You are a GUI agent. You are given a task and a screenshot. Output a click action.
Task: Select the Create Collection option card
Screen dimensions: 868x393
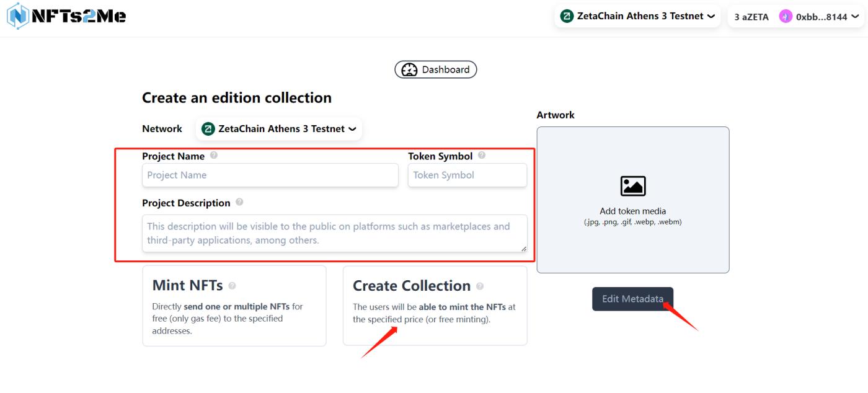(x=435, y=306)
